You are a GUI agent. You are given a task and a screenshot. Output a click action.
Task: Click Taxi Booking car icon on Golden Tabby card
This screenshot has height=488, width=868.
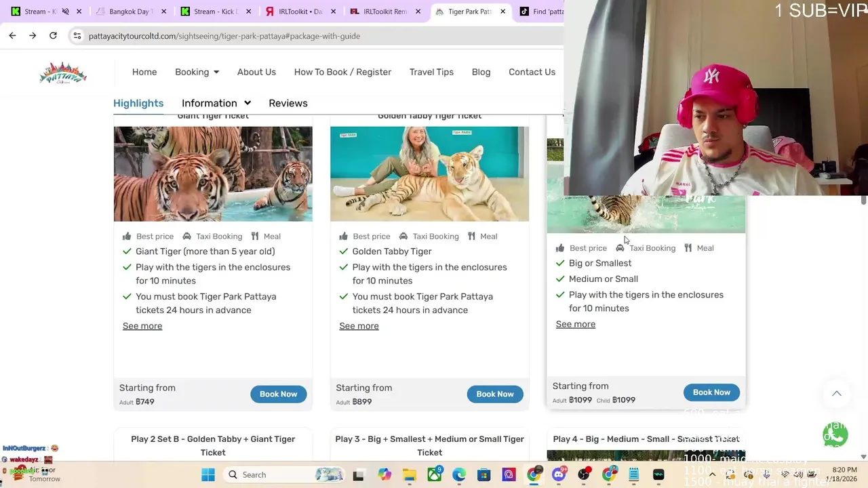click(x=403, y=237)
